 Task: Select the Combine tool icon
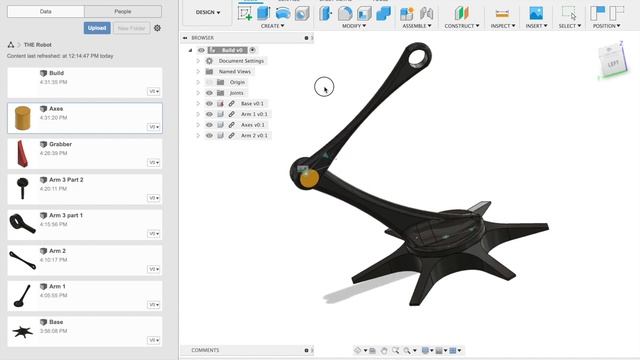[383, 13]
